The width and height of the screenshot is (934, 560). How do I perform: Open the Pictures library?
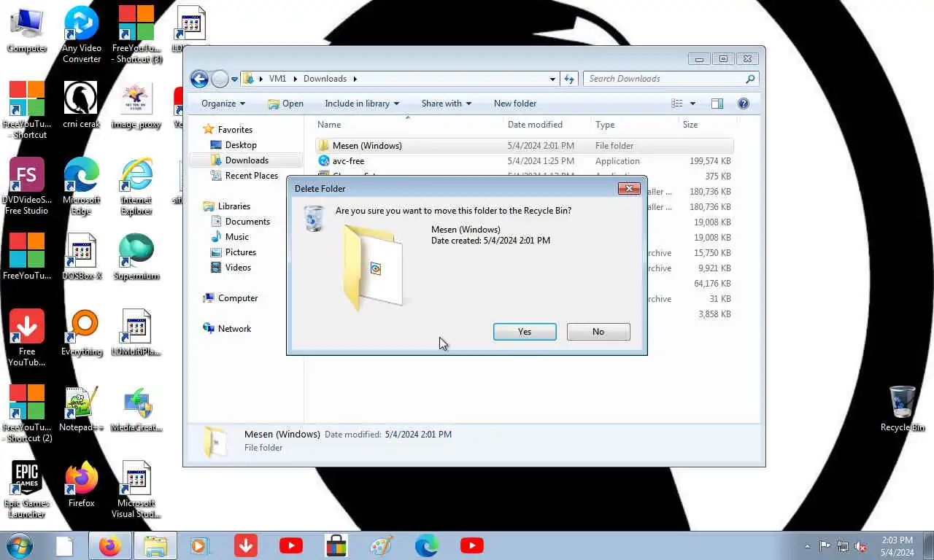click(x=240, y=252)
